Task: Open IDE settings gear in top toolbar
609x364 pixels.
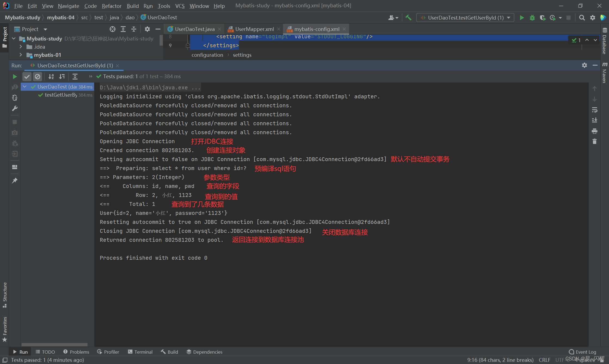Action: pyautogui.click(x=593, y=18)
